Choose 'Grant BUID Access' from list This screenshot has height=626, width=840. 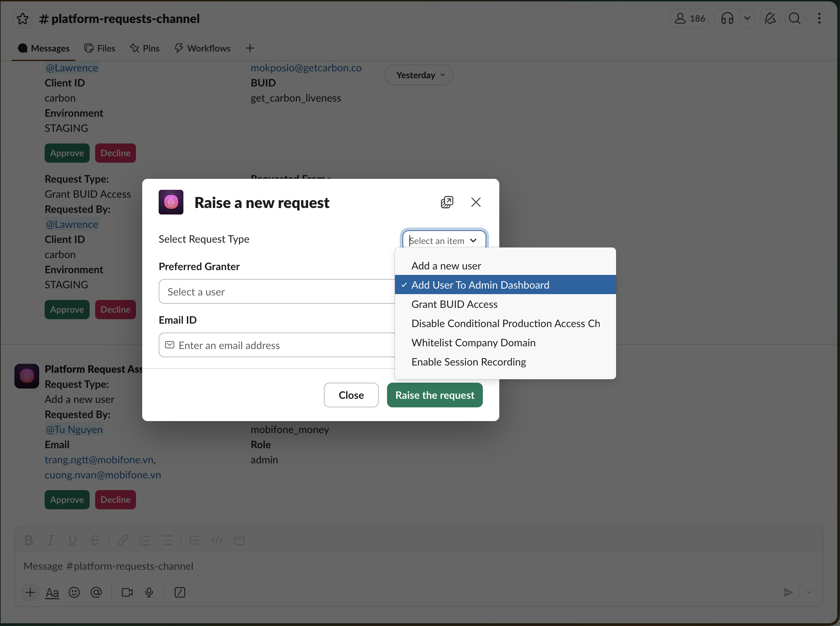454,304
